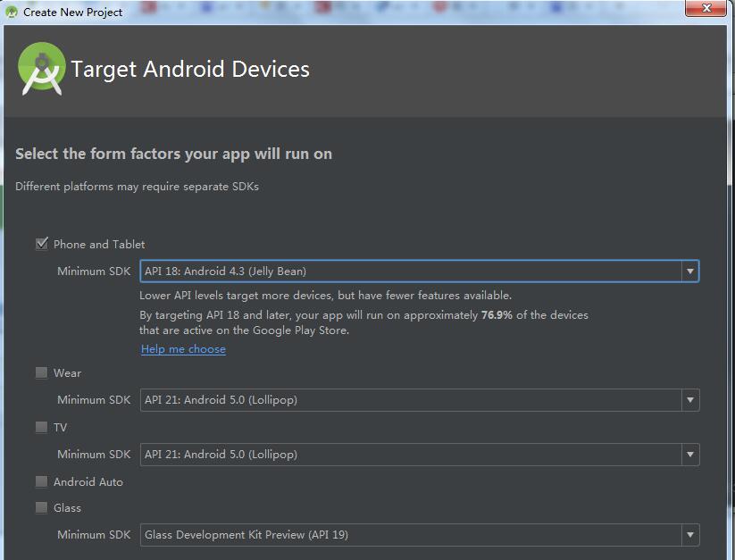The width and height of the screenshot is (735, 560).
Task: Click the Minimum SDK label under Wear
Action: pos(94,400)
